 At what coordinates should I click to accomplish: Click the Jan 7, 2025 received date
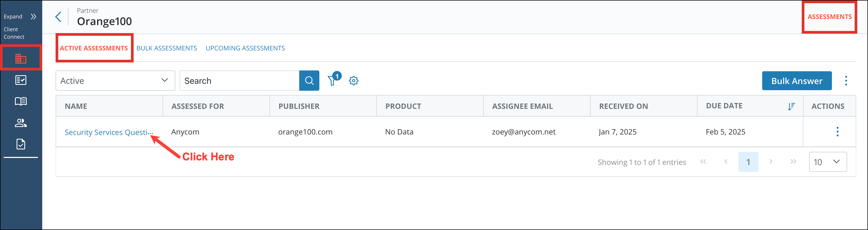click(x=618, y=132)
